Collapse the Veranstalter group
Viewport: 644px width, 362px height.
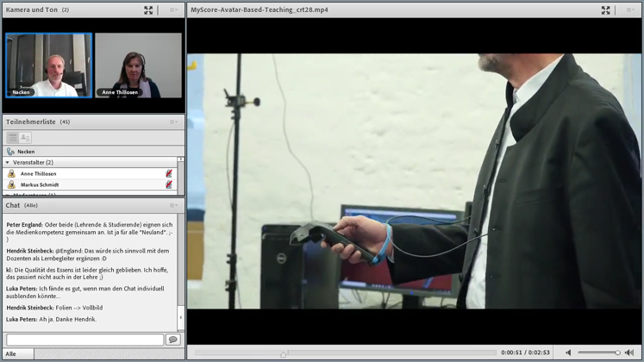(8, 162)
